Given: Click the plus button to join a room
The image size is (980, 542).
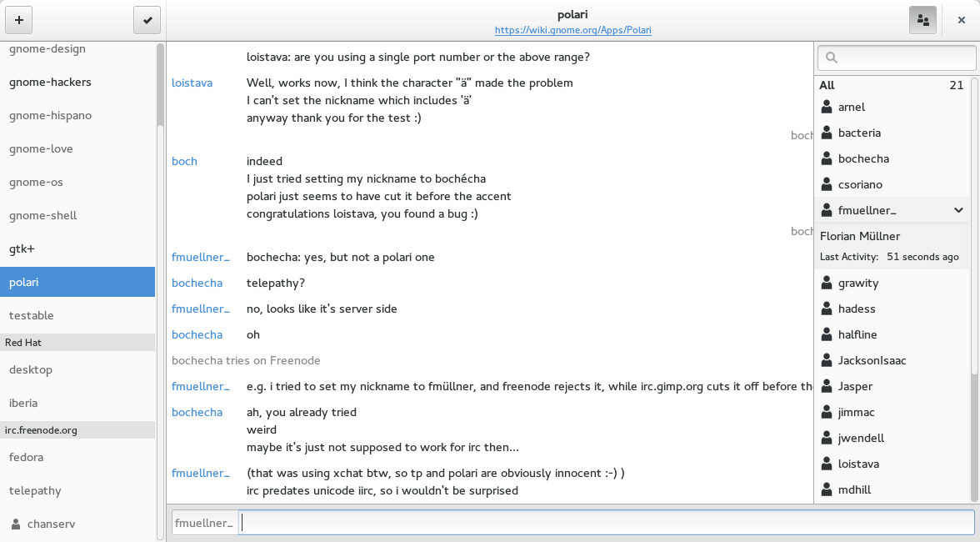Looking at the screenshot, I should [18, 20].
